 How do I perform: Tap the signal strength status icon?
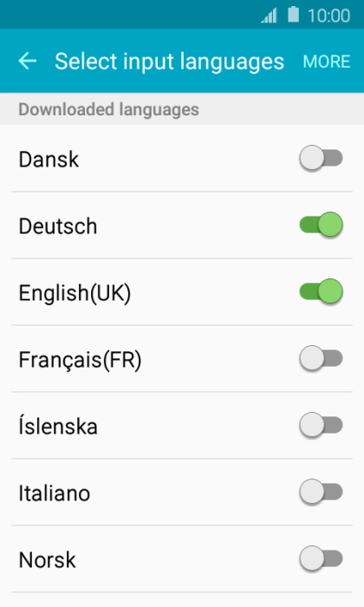(x=269, y=16)
